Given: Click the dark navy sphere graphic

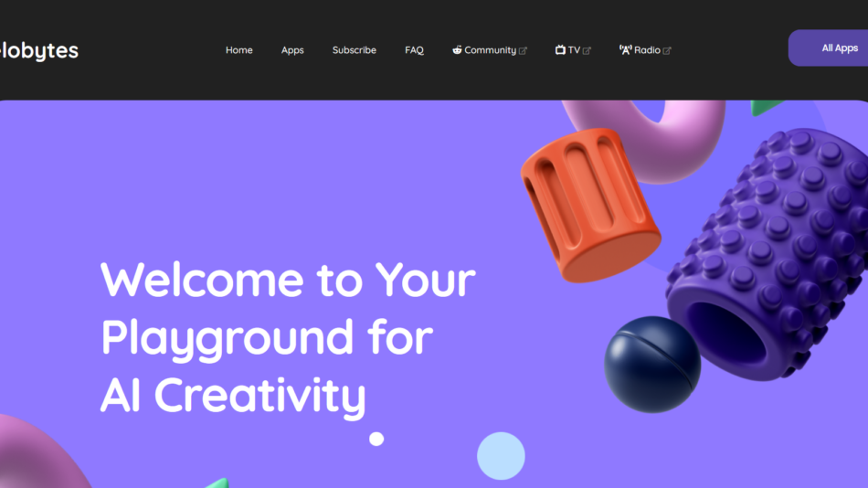Looking at the screenshot, I should point(652,365).
